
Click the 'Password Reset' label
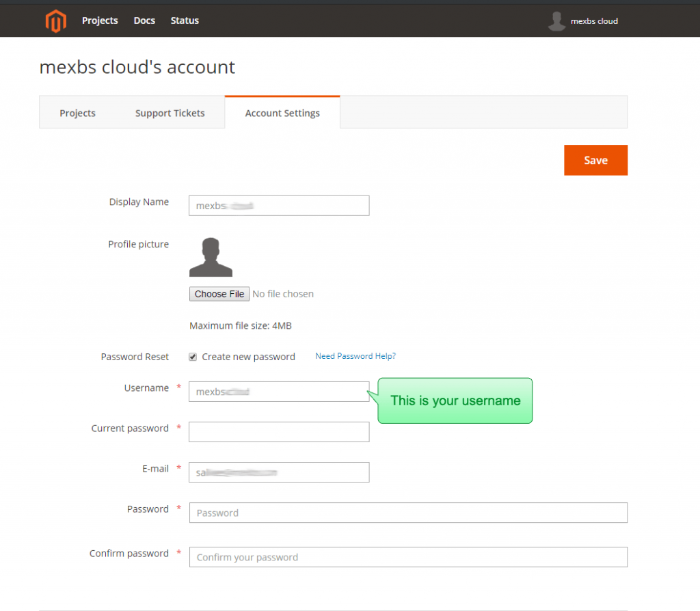click(135, 357)
